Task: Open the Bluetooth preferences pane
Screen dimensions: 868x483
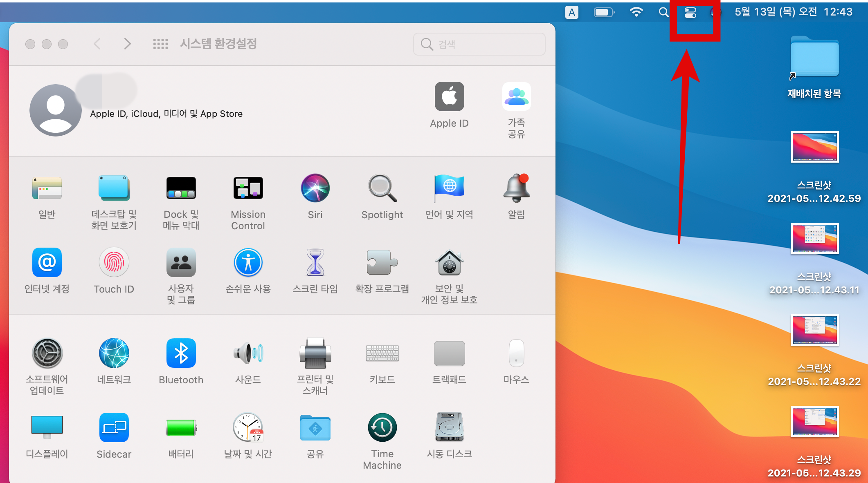Action: click(x=181, y=354)
